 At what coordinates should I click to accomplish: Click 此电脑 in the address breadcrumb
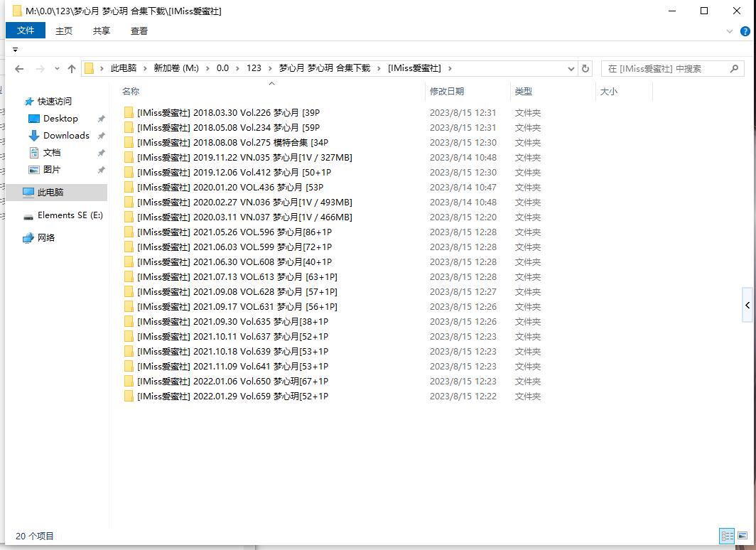click(124, 68)
